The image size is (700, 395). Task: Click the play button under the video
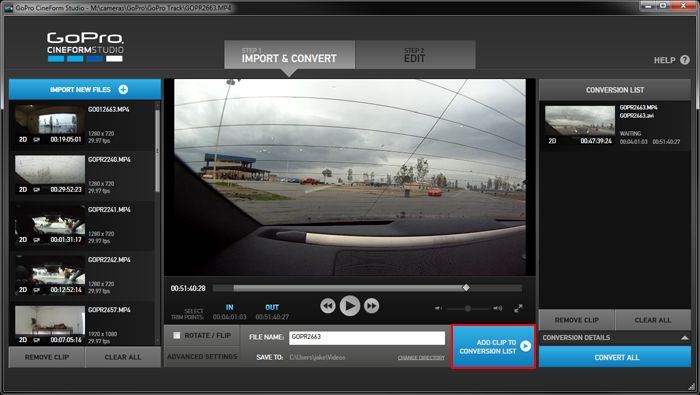(x=350, y=306)
